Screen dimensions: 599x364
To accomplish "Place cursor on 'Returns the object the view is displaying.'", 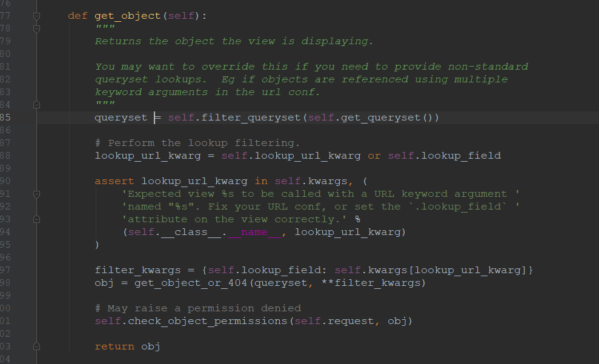I will pyautogui.click(x=234, y=41).
